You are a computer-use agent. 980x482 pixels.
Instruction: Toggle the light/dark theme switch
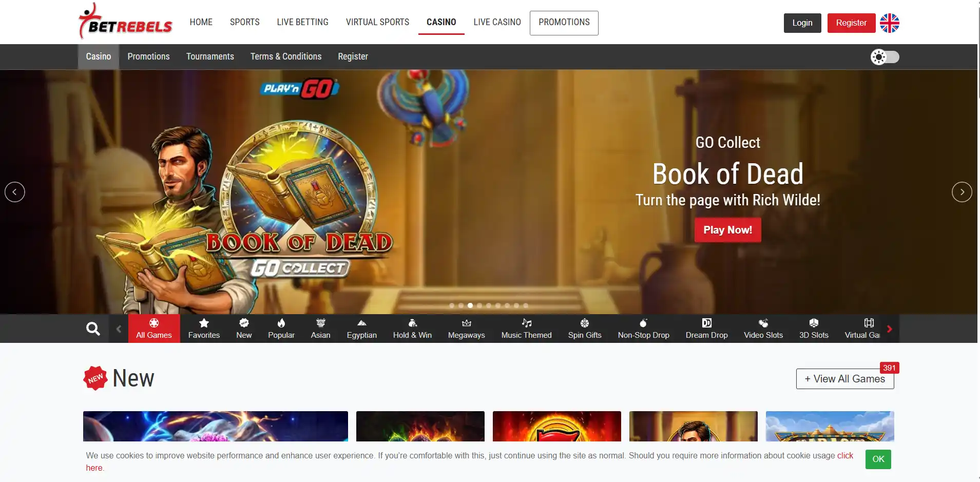click(x=885, y=57)
